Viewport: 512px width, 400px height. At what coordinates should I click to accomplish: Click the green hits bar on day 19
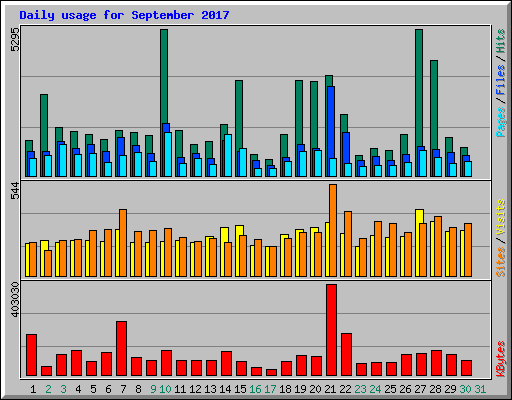click(x=299, y=112)
